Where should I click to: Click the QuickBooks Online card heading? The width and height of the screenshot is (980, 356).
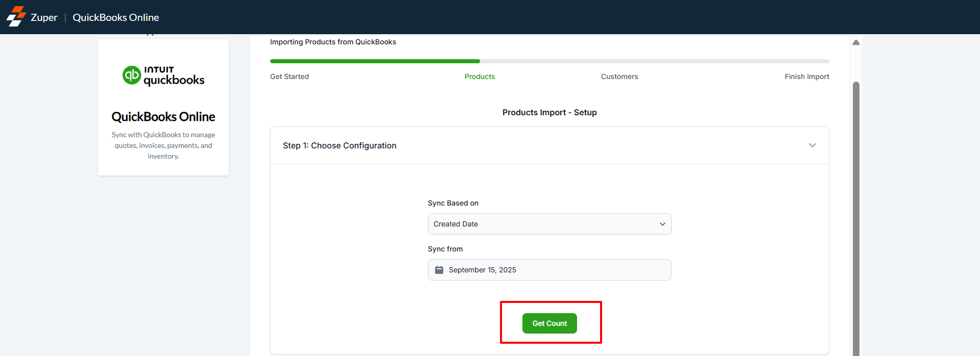163,117
